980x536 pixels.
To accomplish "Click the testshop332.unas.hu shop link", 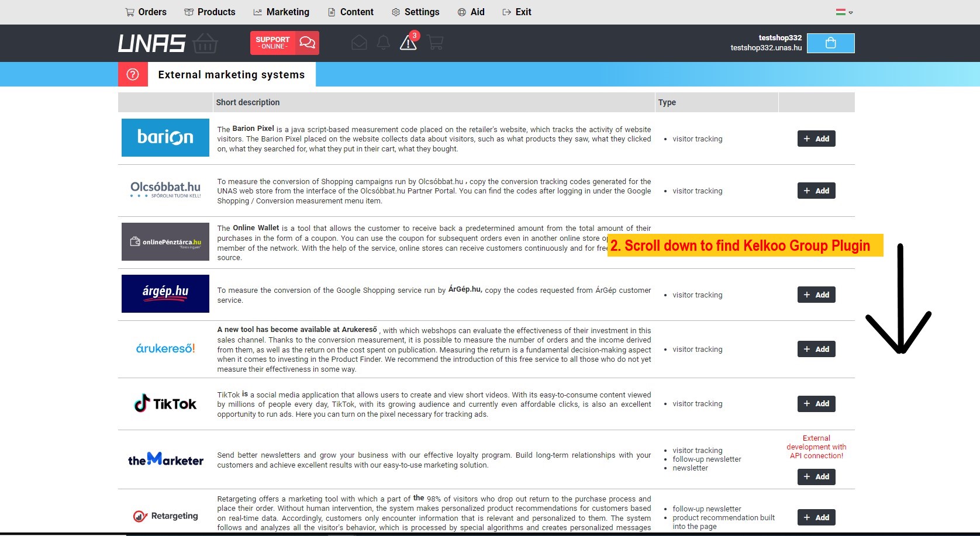I will click(765, 48).
